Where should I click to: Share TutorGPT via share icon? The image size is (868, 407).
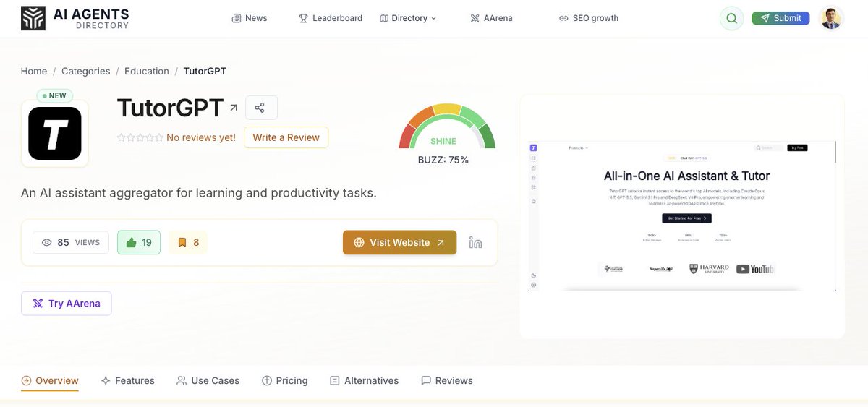(260, 108)
